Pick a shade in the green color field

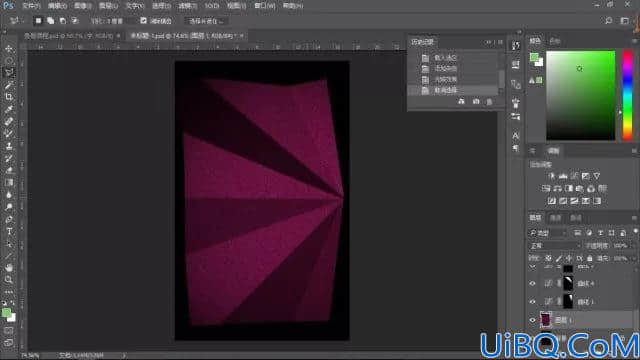point(580,96)
